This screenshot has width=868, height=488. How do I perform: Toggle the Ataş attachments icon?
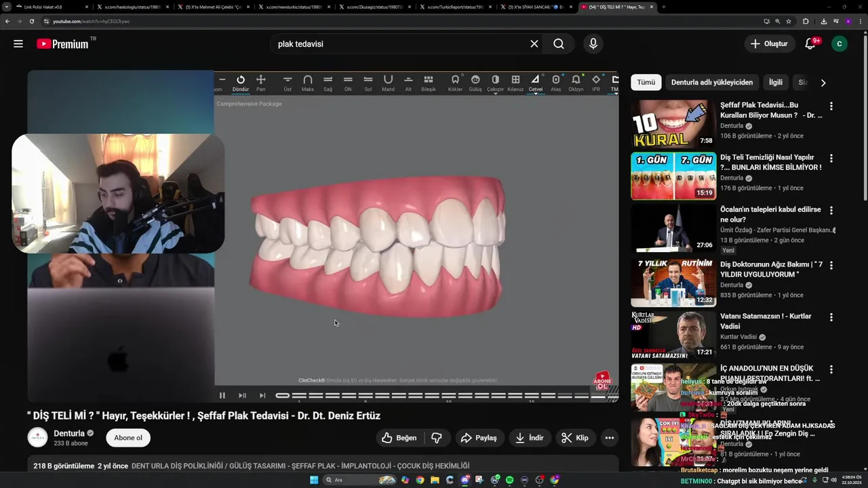click(x=556, y=83)
